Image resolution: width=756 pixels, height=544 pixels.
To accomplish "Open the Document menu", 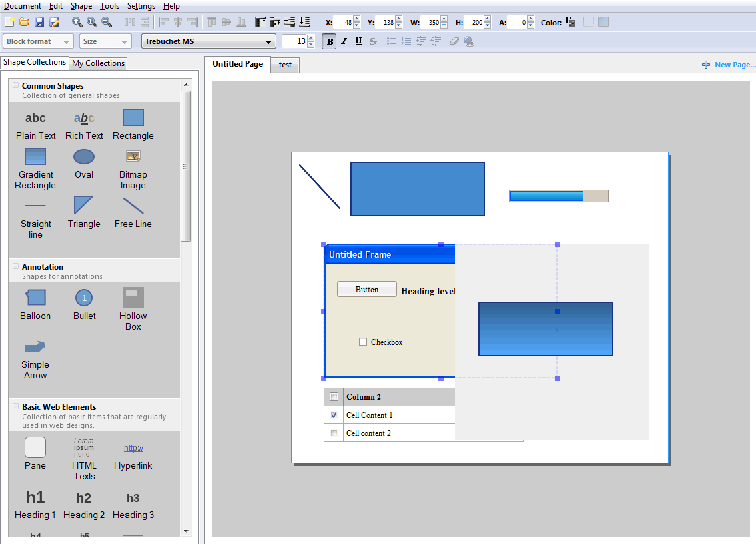I will [x=22, y=6].
